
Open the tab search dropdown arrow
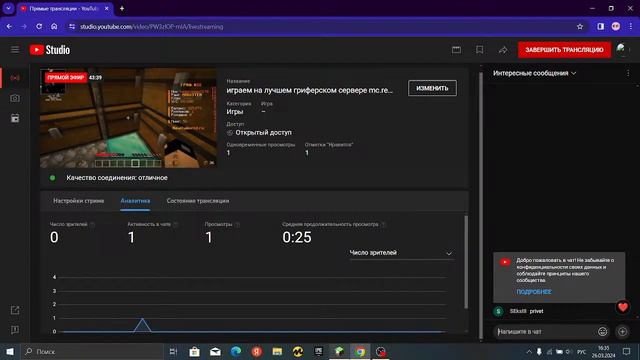point(8,8)
